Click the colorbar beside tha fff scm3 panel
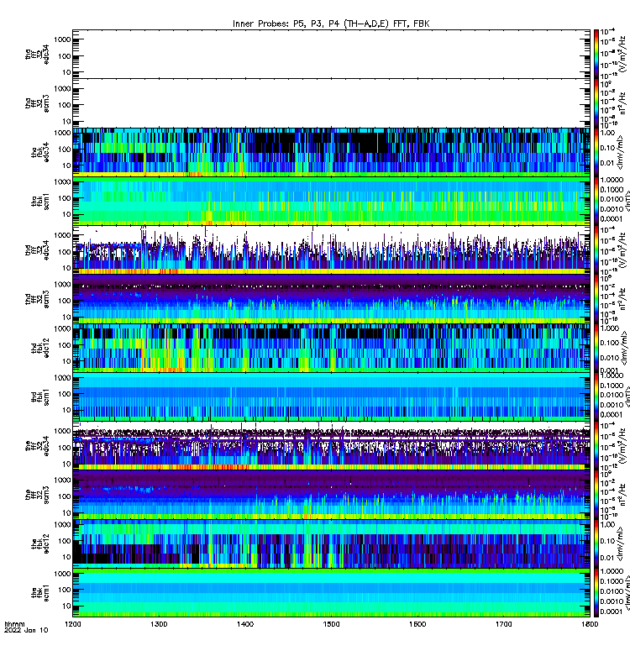 pyautogui.click(x=596, y=102)
